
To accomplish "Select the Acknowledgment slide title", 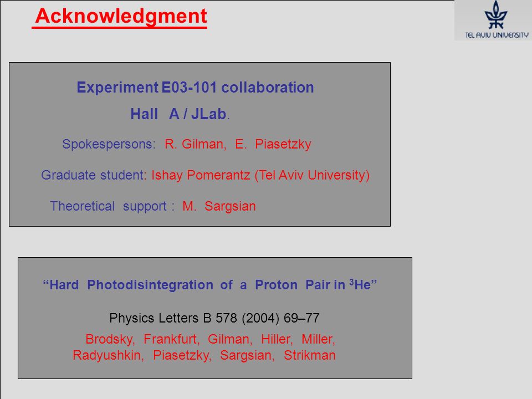I will [x=121, y=16].
